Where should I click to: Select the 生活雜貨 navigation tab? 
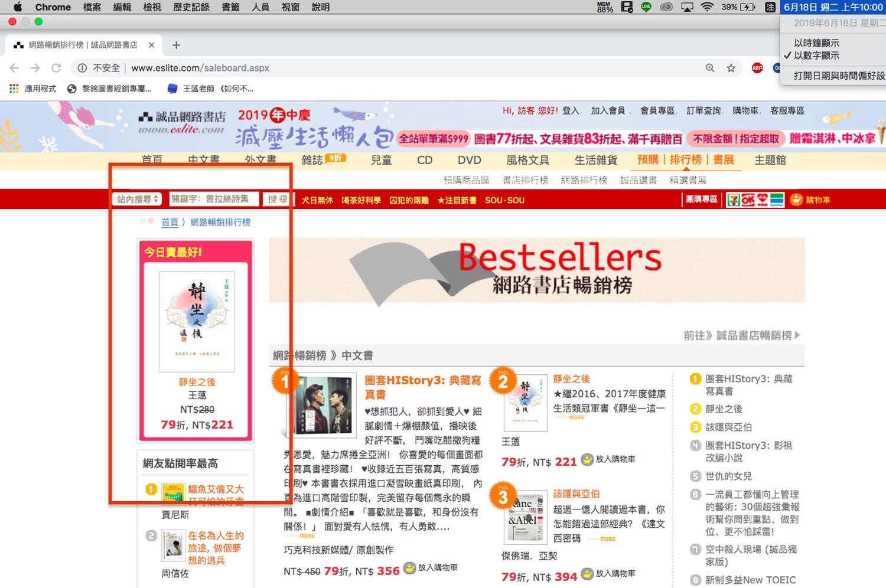tap(596, 160)
